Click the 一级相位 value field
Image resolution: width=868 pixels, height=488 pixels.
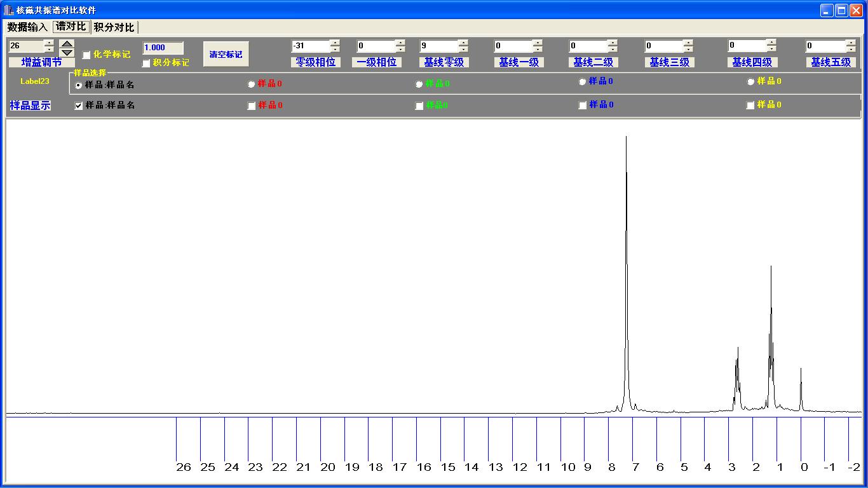click(376, 46)
